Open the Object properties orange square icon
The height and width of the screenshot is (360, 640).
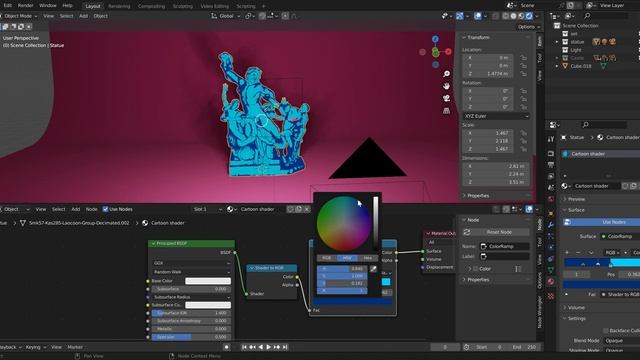[551, 213]
